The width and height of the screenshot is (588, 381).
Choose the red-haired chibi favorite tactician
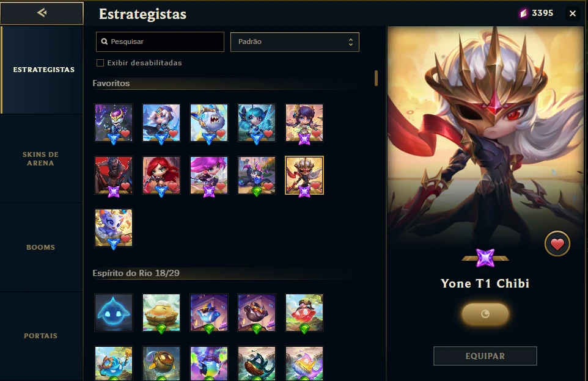161,175
